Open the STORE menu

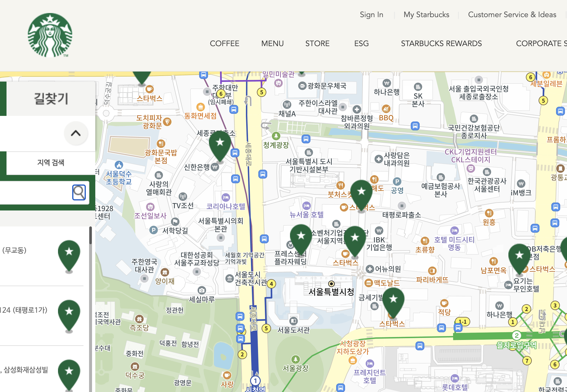pyautogui.click(x=318, y=43)
